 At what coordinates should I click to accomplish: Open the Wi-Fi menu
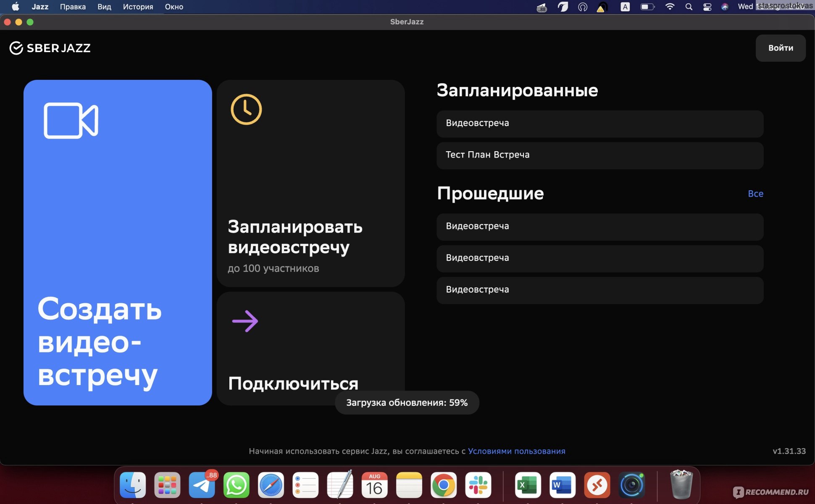click(670, 7)
